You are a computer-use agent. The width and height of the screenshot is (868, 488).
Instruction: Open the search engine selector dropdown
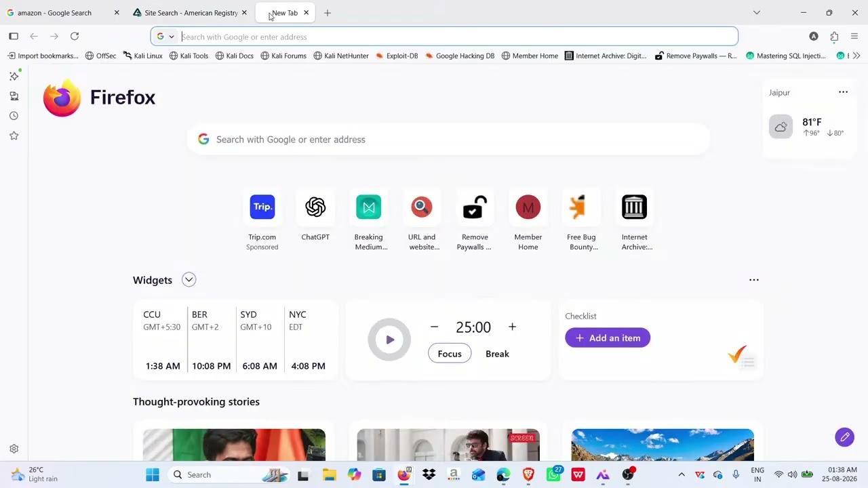[165, 37]
